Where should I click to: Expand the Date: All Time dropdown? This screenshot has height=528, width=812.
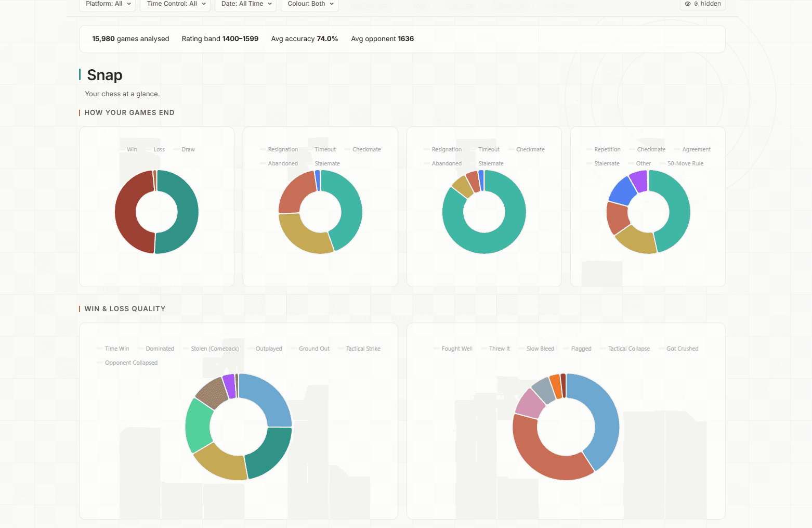click(x=246, y=4)
